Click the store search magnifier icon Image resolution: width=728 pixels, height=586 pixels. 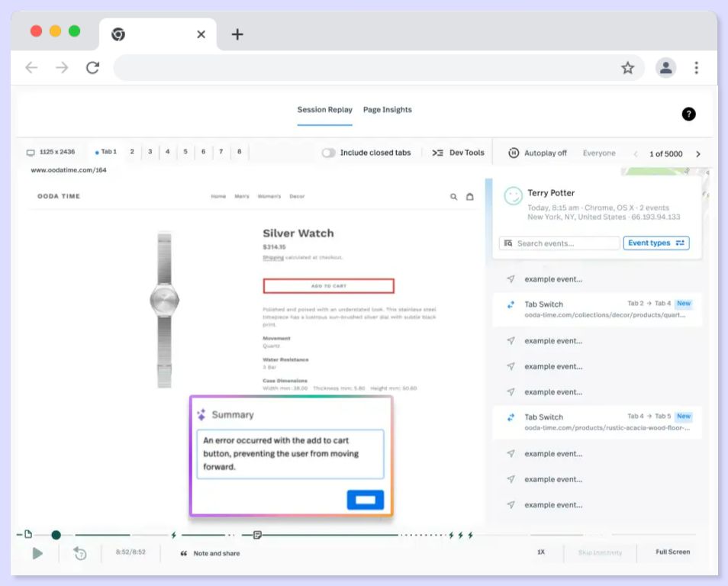453,197
